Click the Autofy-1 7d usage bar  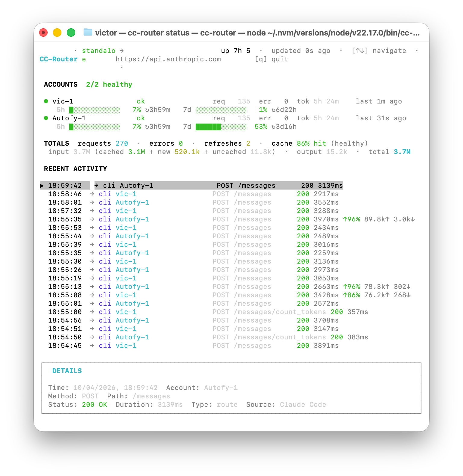pos(221,127)
